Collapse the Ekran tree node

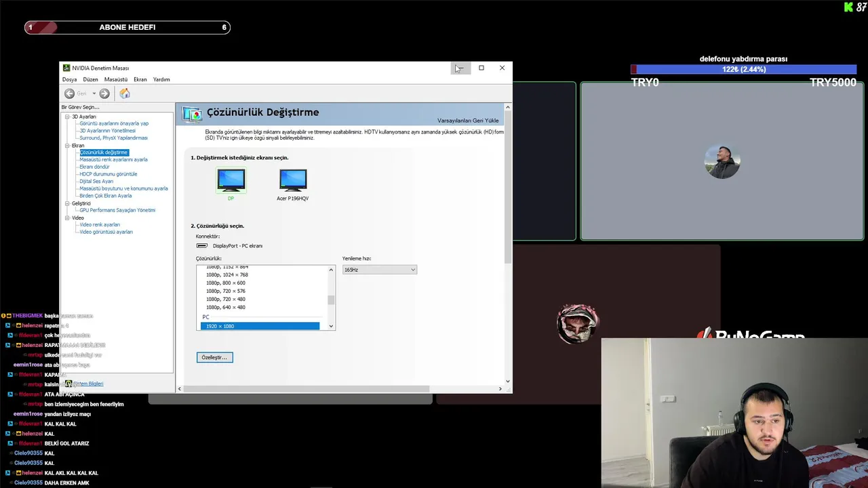[x=67, y=146]
